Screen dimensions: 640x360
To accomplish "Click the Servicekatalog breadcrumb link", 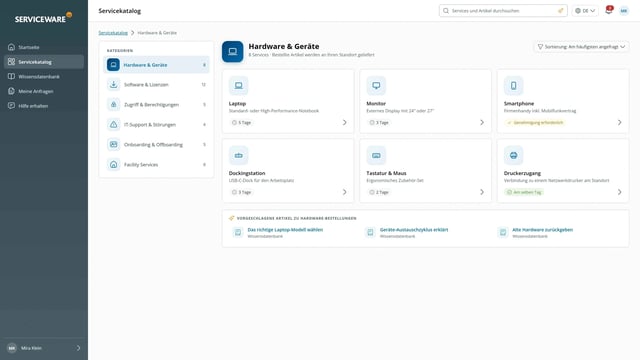I will [x=113, y=33].
